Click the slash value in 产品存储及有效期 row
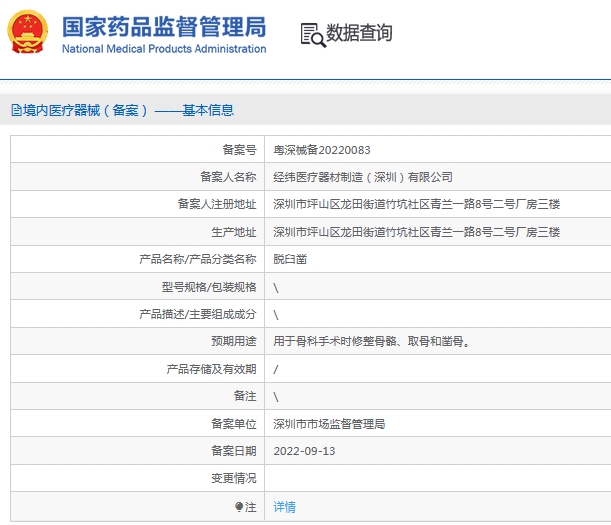The height and width of the screenshot is (525, 611). click(276, 369)
